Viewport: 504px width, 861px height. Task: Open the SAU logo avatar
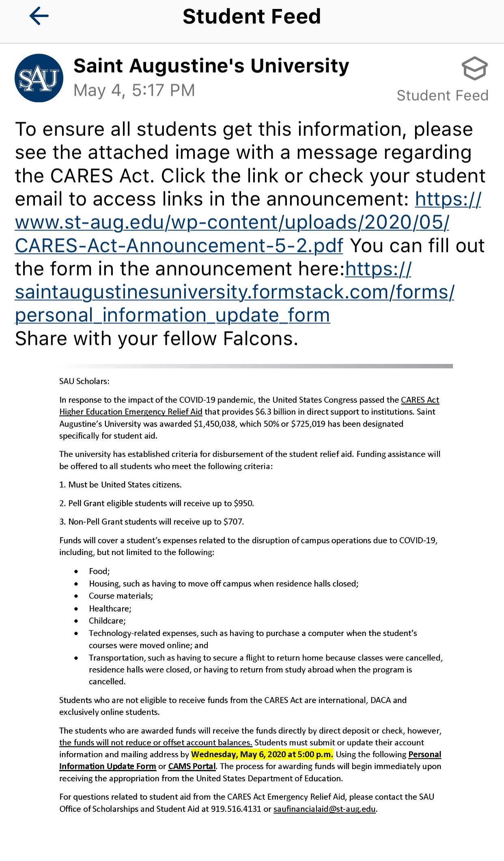pyautogui.click(x=39, y=78)
